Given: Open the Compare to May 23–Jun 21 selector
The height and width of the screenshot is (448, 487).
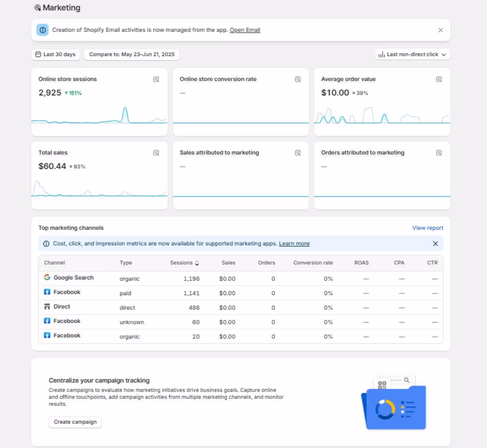Looking at the screenshot, I should pos(131,54).
